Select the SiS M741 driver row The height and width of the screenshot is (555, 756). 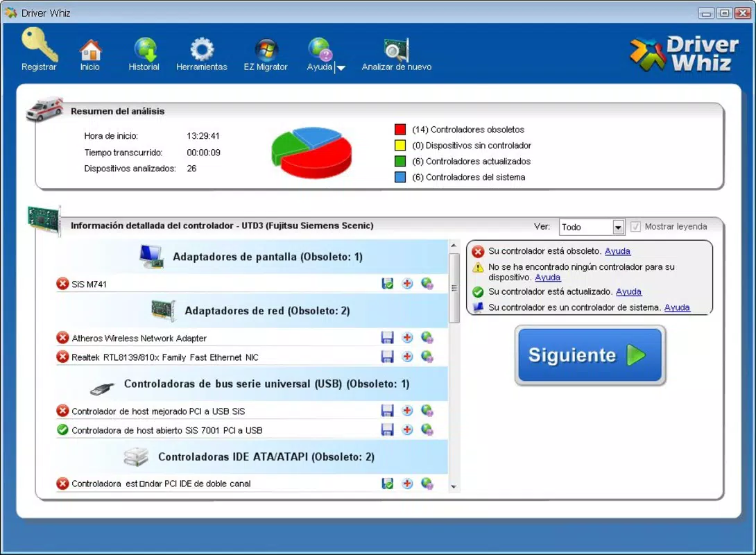252,284
